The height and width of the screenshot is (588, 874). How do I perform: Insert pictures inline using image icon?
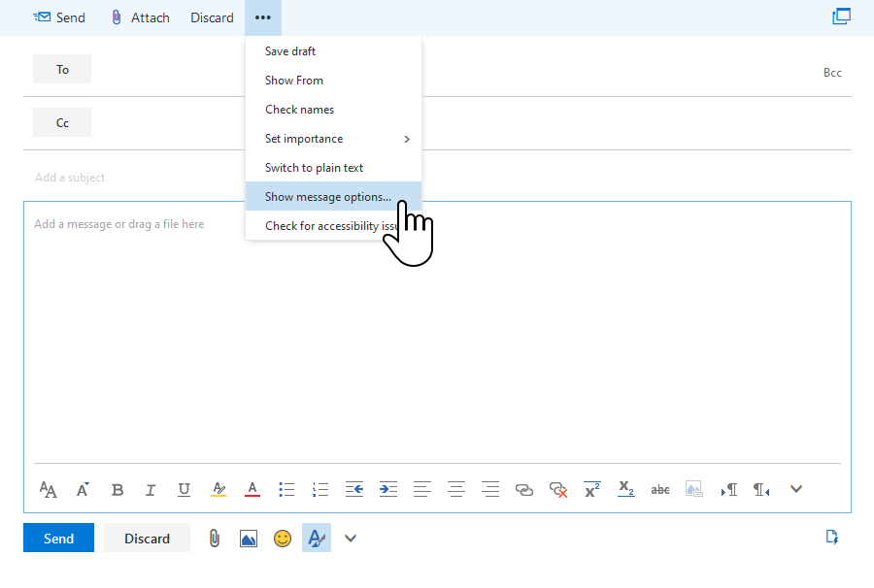(x=249, y=538)
